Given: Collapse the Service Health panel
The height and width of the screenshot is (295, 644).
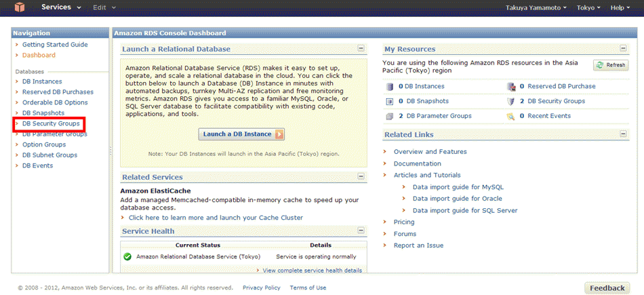Looking at the screenshot, I should pyautogui.click(x=361, y=231).
